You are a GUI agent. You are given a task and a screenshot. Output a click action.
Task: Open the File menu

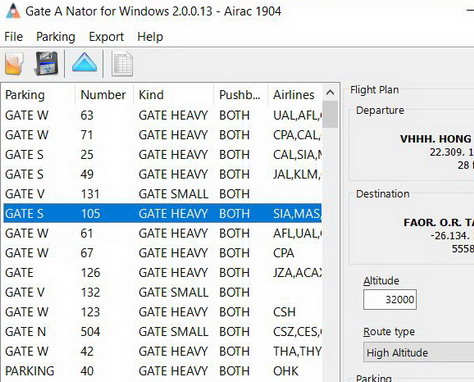point(14,37)
